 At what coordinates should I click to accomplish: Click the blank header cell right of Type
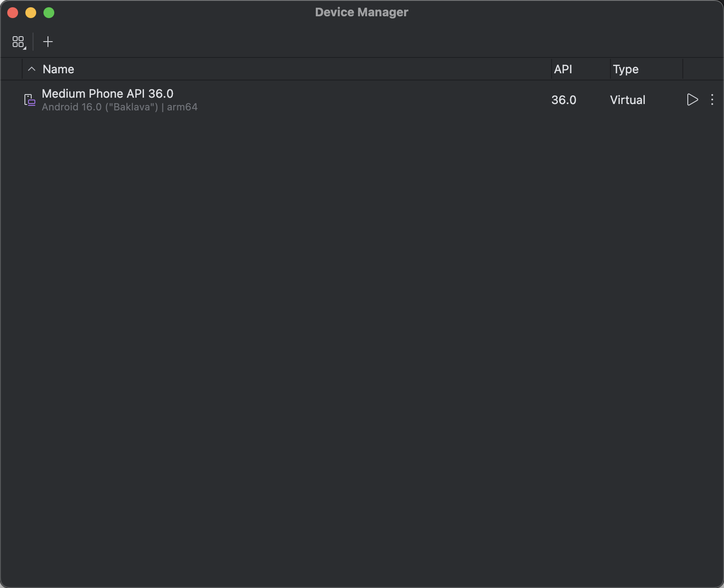pyautogui.click(x=703, y=69)
